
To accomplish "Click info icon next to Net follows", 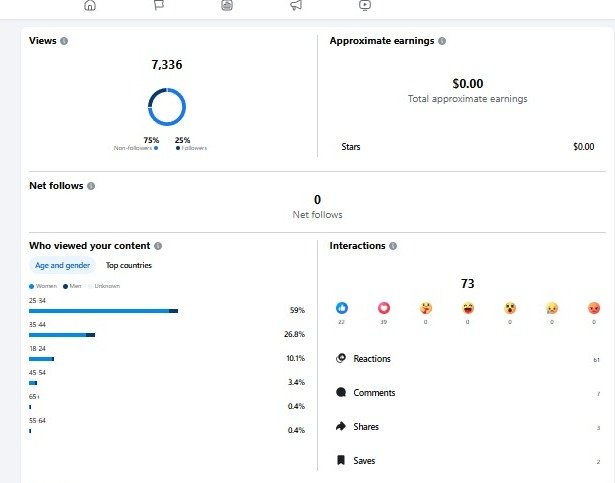I will 91,186.
